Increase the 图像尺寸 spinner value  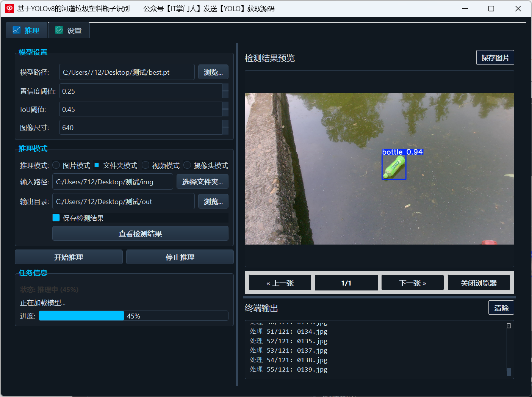pos(225,124)
